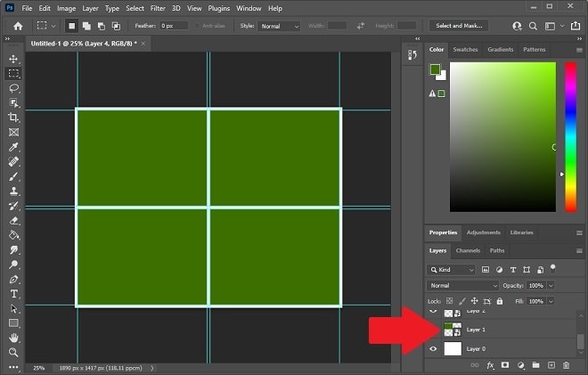Select the Dodge tool
This screenshot has width=588, height=375.
13,265
